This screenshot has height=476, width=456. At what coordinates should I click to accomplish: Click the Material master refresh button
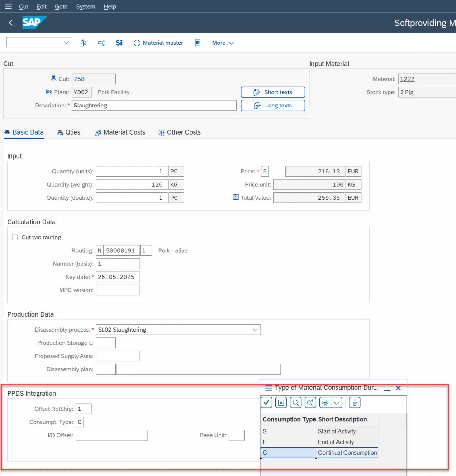[x=158, y=43]
